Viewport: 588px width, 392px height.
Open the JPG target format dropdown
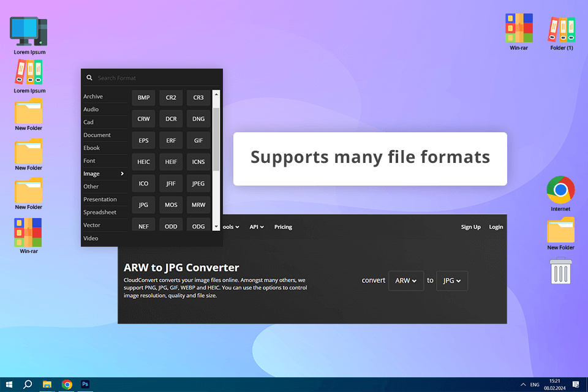pos(452,281)
